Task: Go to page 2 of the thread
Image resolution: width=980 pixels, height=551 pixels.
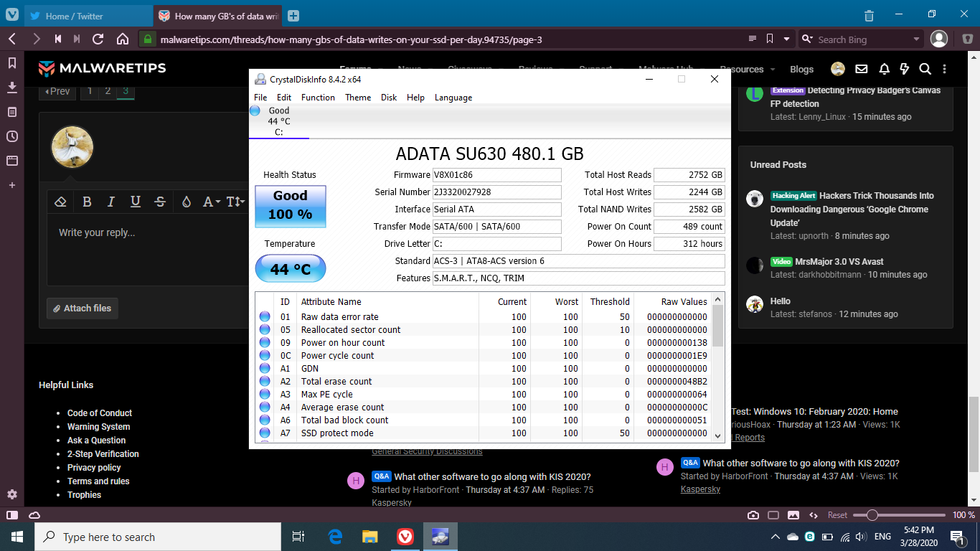Action: pyautogui.click(x=108, y=90)
